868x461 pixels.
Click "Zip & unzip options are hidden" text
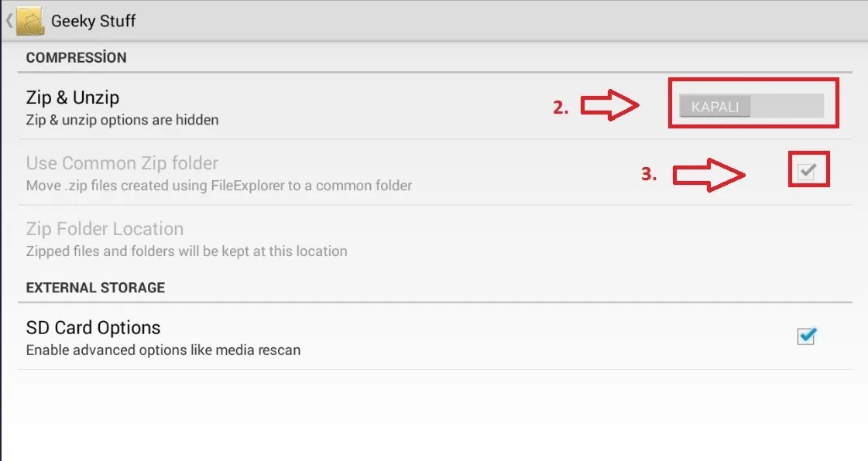click(x=122, y=120)
